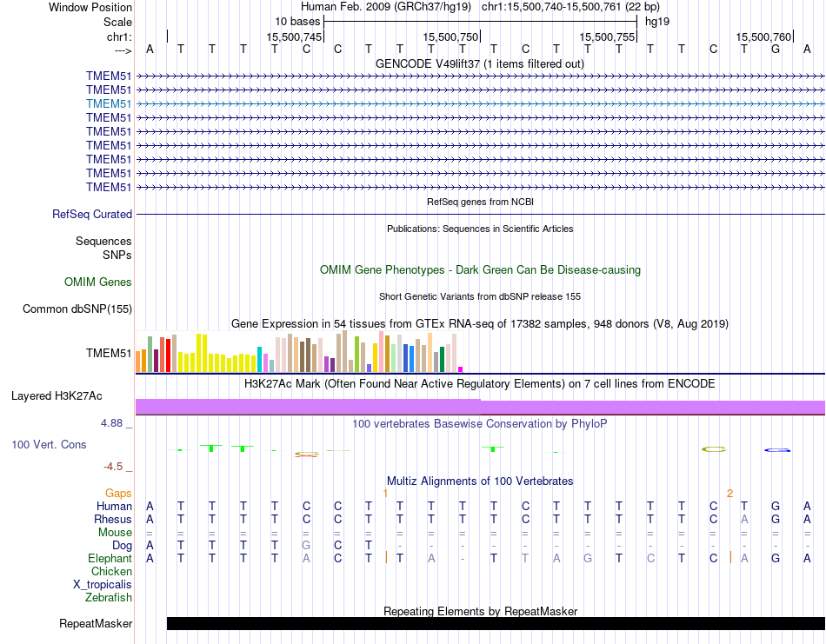This screenshot has height=644, width=826.
Task: Click the orange Gaps label
Action: pos(118,494)
